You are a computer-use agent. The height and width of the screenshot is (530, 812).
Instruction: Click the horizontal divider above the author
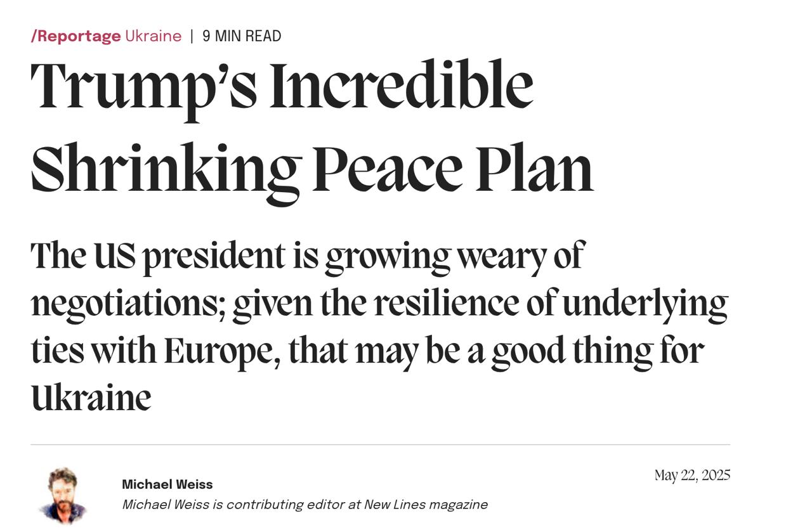click(x=380, y=444)
